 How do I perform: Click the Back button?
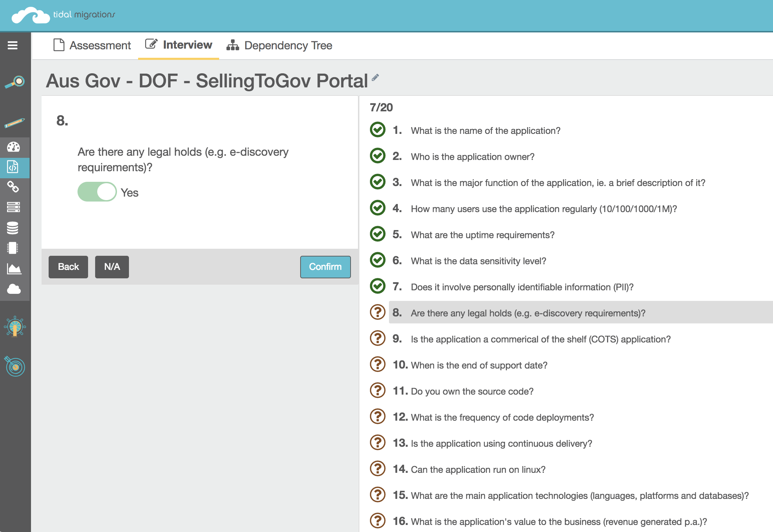coord(68,267)
